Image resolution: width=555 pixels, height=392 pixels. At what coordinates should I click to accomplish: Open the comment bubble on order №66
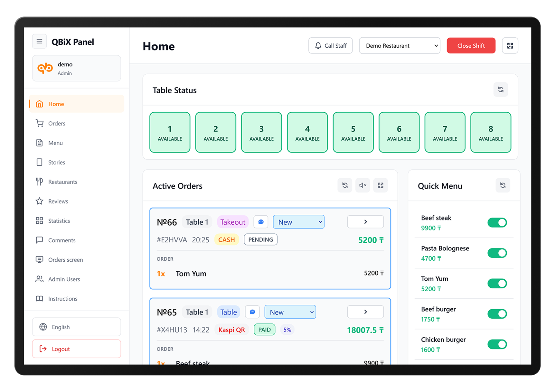[261, 222]
